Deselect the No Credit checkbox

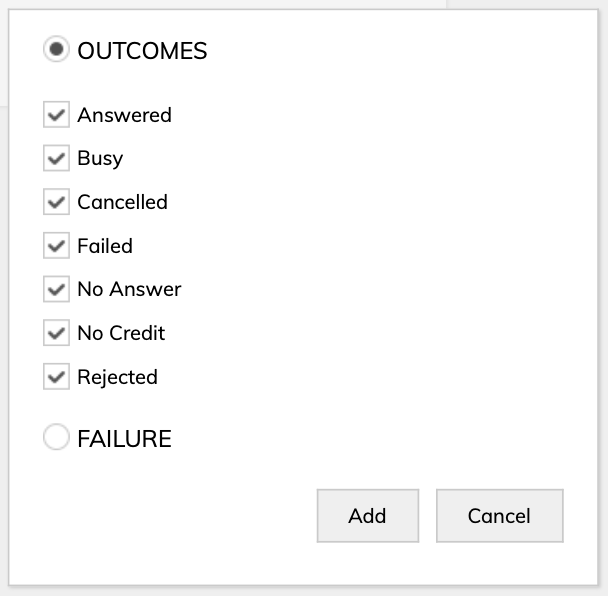click(56, 333)
